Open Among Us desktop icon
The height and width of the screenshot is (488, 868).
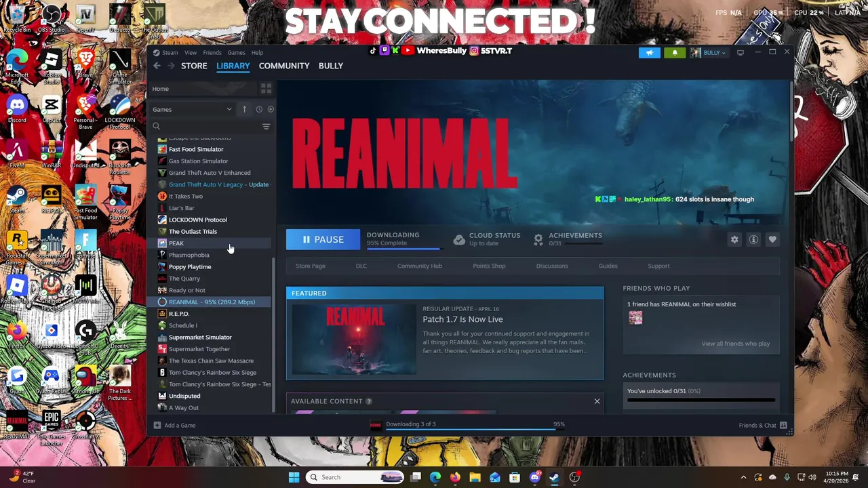click(85, 380)
